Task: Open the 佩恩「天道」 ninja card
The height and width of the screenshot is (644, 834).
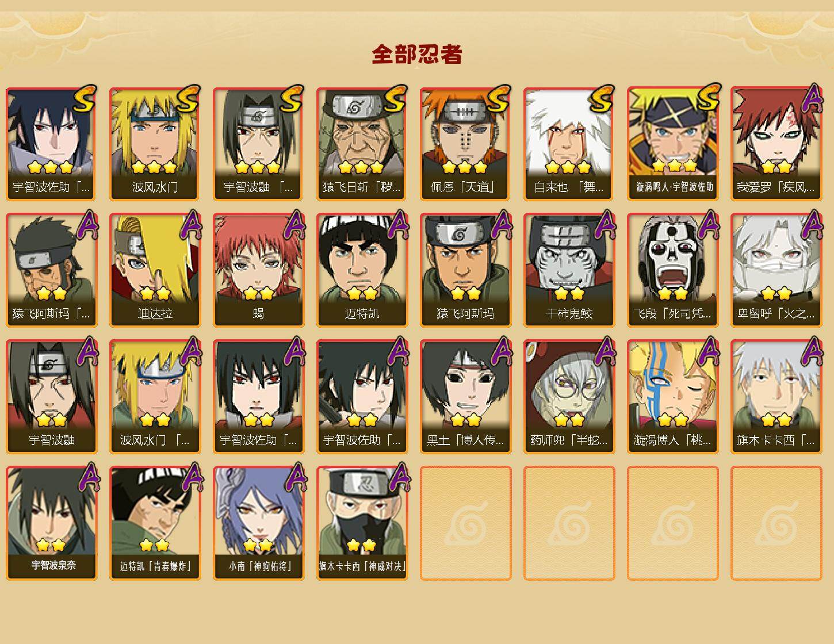Action: [x=465, y=144]
